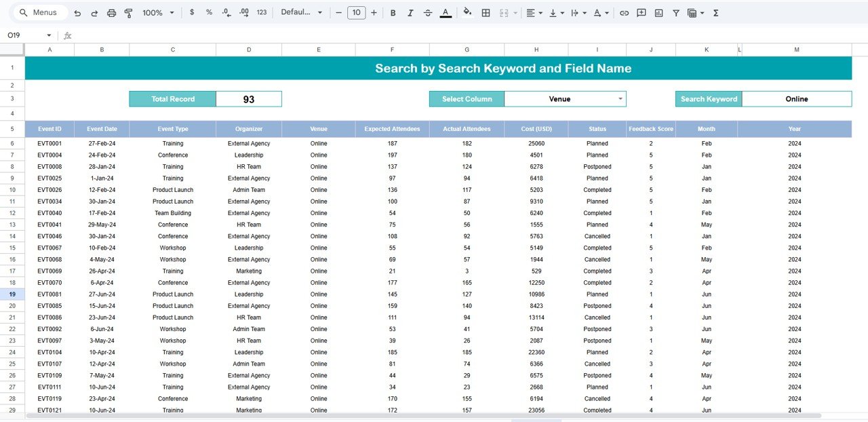This screenshot has height=422, width=868.
Task: Open the functions sigma icon
Action: pos(715,13)
